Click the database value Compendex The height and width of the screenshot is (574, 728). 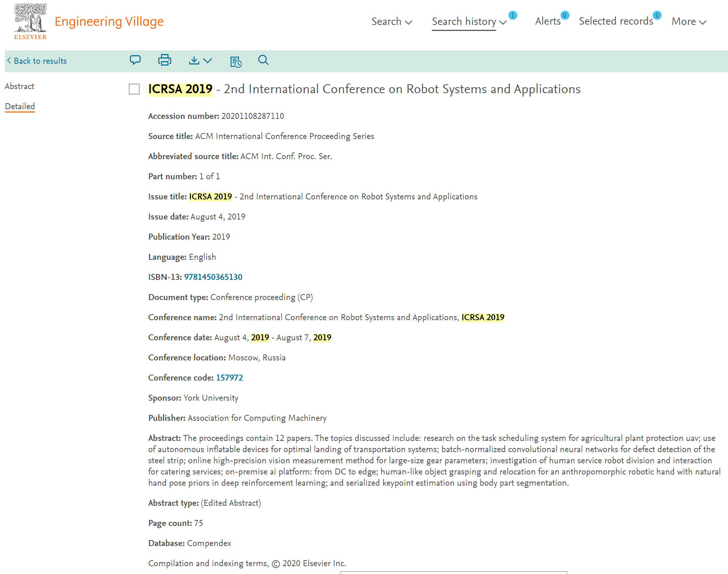click(x=209, y=543)
